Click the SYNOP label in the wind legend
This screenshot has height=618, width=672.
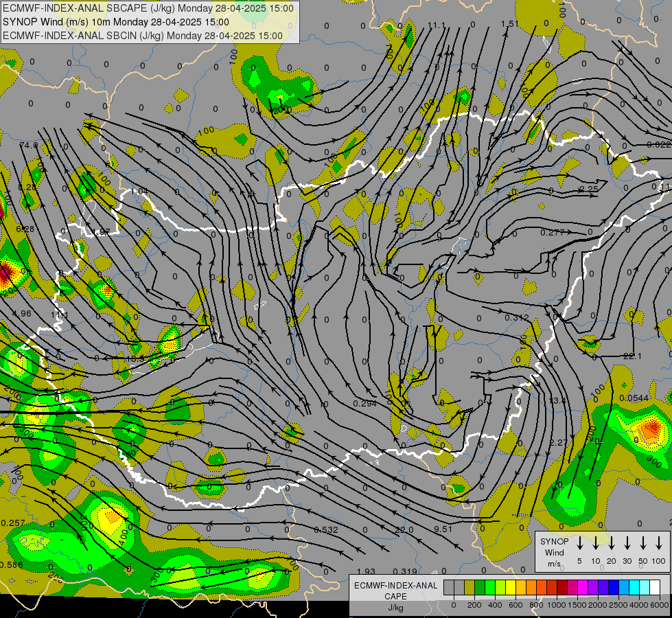click(x=554, y=541)
